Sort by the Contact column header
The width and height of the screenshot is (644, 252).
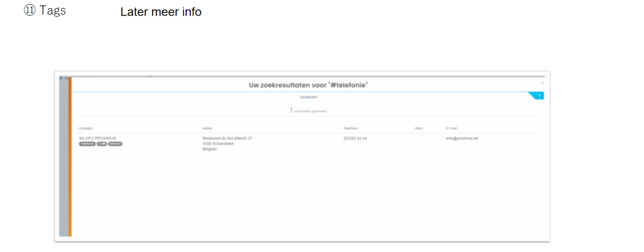(x=86, y=128)
